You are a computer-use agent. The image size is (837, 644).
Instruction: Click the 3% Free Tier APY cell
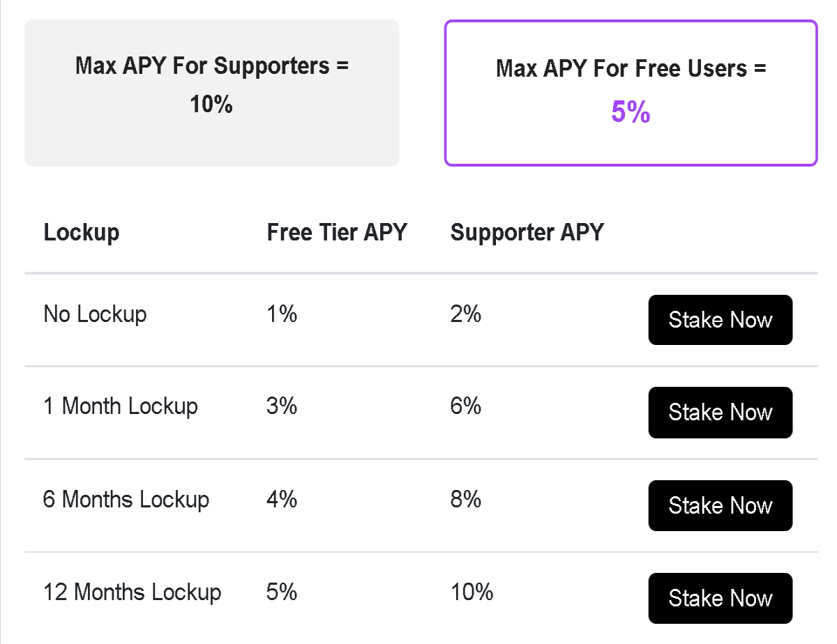point(282,406)
